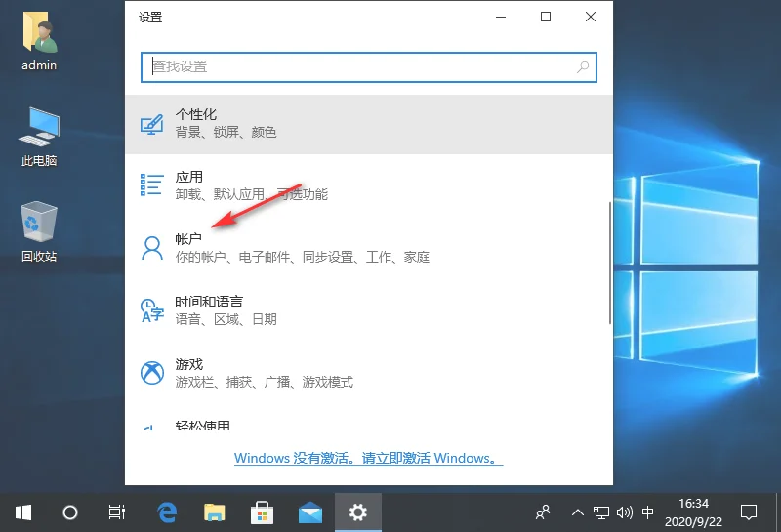Click the 16:34 clock in taskbar

click(x=693, y=504)
